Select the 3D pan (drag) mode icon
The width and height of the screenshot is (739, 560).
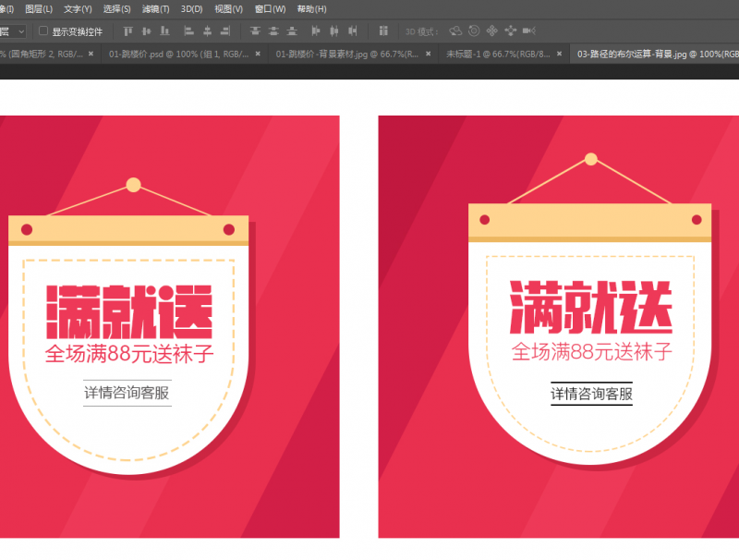tap(491, 31)
